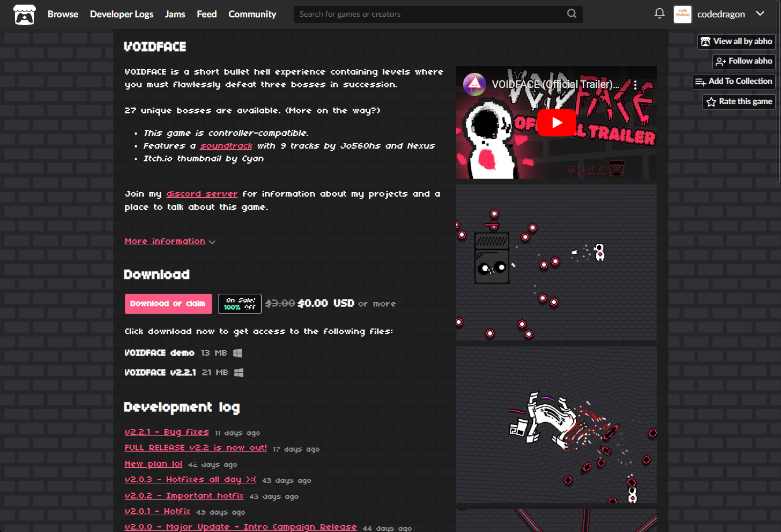Open the New plan lol devlog
This screenshot has height=532, width=781.
153,464
